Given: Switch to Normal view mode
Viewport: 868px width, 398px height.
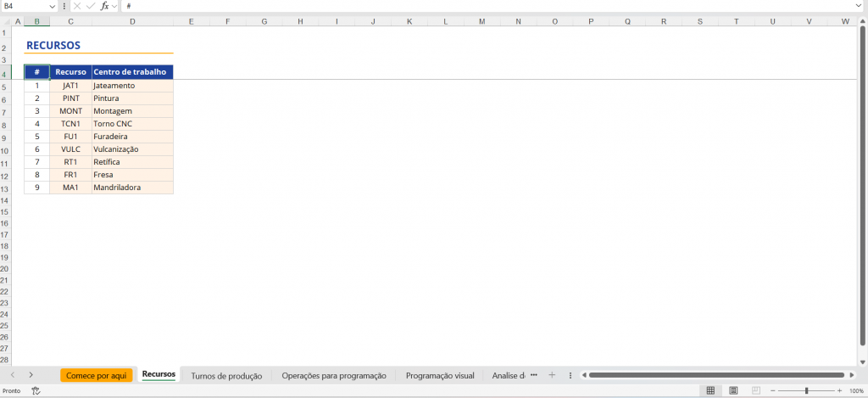Looking at the screenshot, I should 710,390.
